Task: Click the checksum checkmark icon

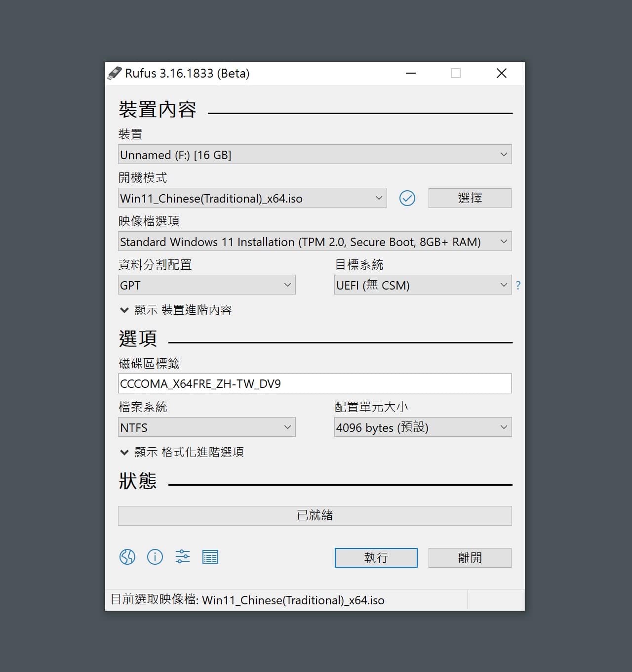Action: 407,198
